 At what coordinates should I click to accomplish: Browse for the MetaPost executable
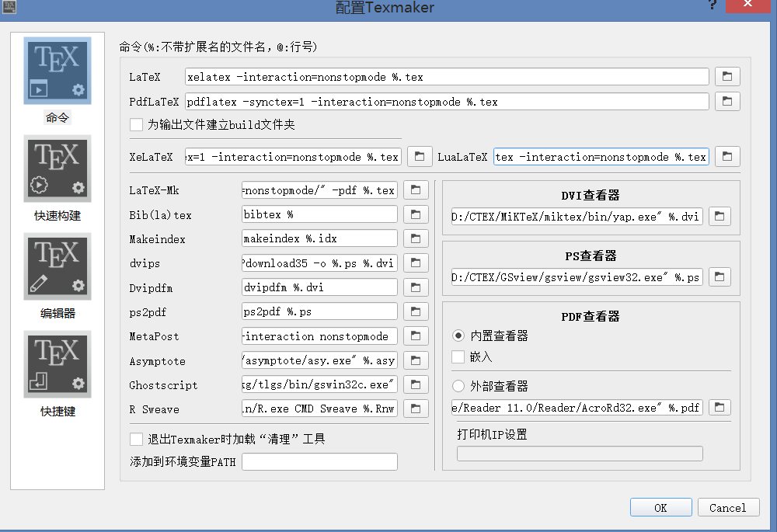point(416,336)
